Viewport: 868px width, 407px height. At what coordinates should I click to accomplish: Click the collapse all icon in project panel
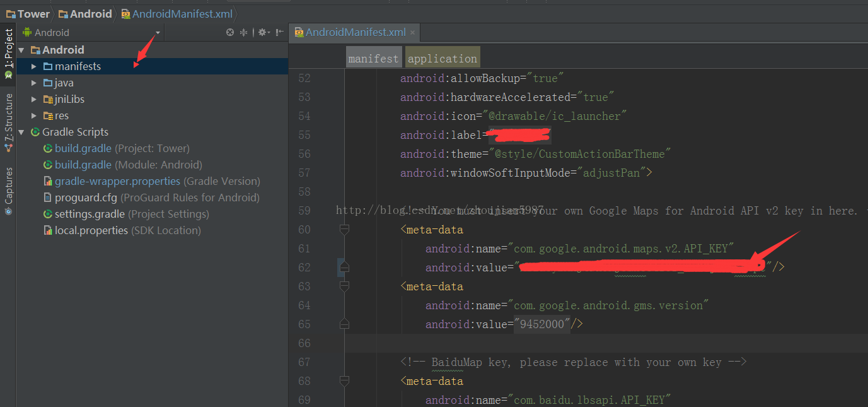pyautogui.click(x=243, y=32)
